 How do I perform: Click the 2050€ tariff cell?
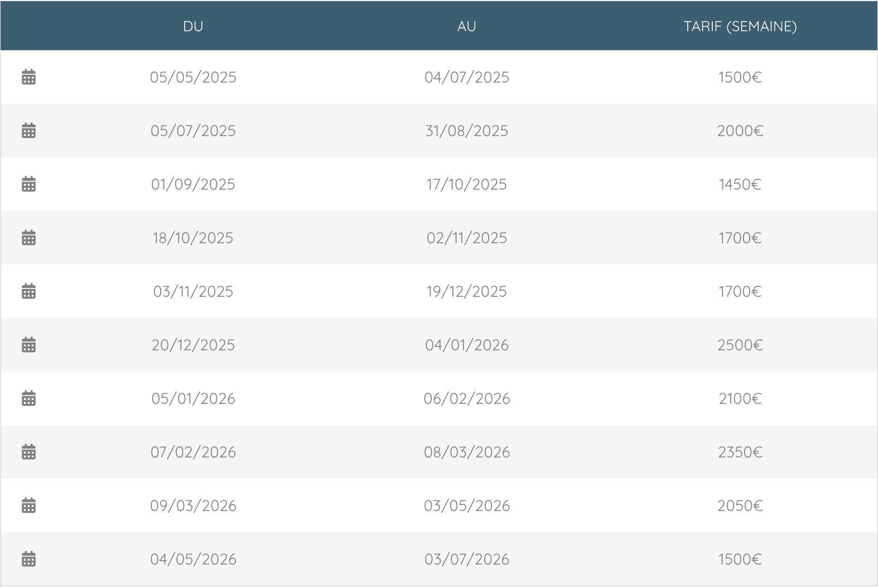click(x=740, y=505)
